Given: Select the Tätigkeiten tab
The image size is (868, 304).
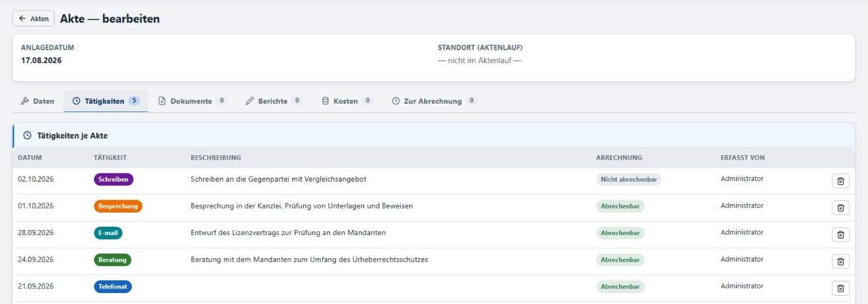Looking at the screenshot, I should pos(106,101).
